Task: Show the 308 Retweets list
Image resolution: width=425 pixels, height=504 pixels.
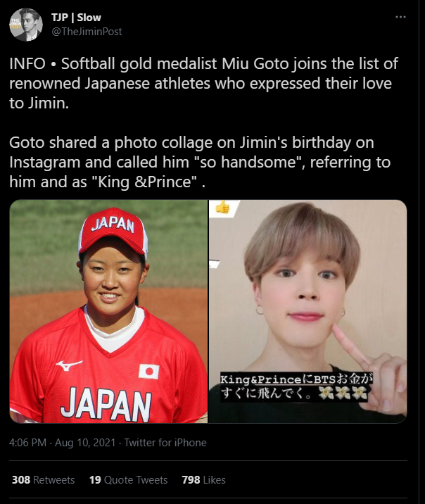Action: (x=43, y=480)
